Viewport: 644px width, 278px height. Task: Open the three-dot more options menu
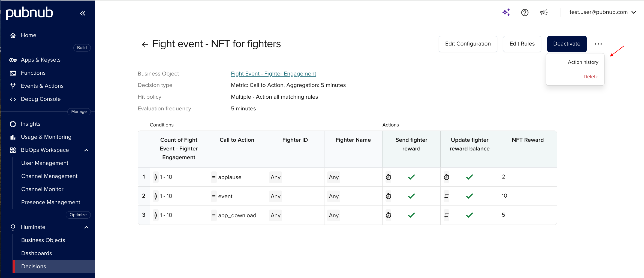coord(598,44)
